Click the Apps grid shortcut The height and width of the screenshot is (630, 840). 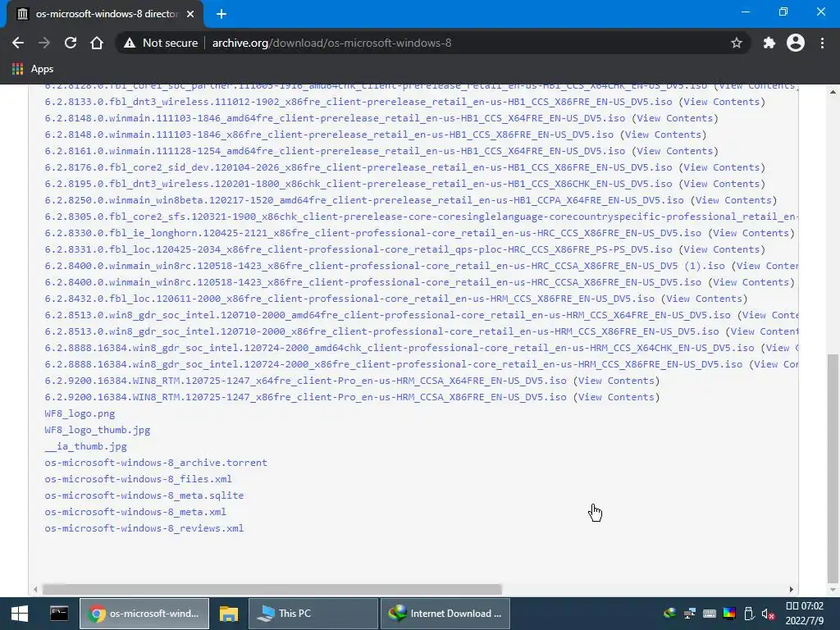click(33, 69)
